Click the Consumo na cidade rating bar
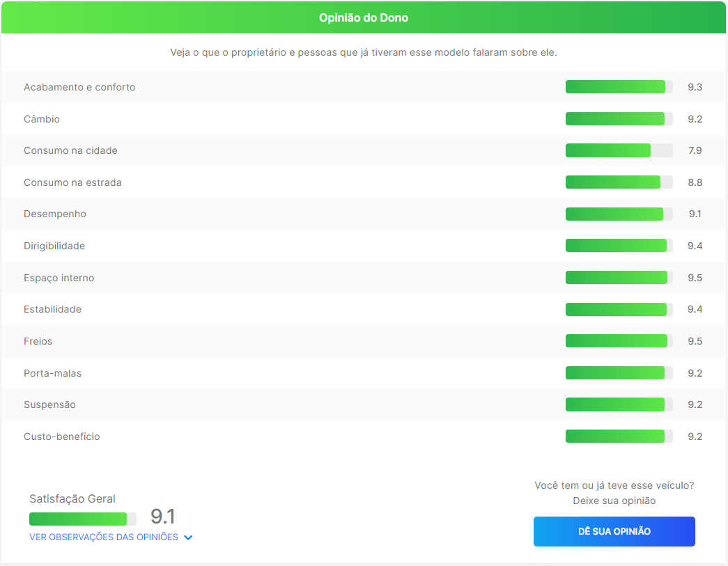The height and width of the screenshot is (566, 728). pos(619,150)
